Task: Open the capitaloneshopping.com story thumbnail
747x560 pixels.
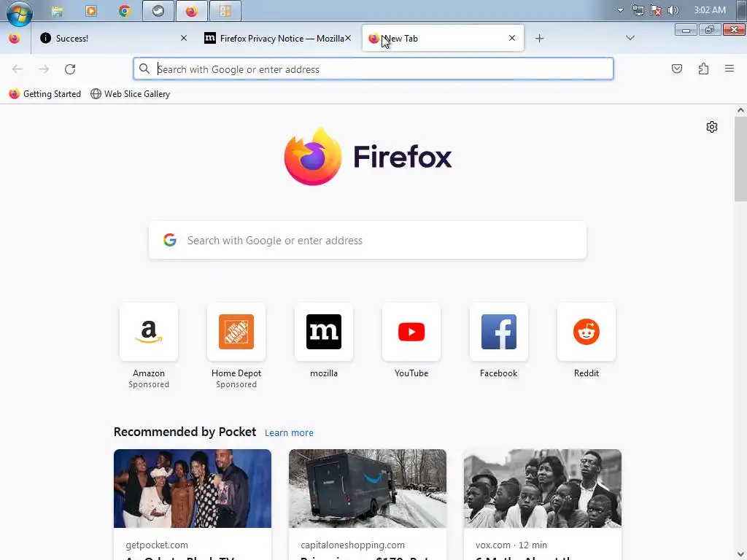Action: [368, 489]
